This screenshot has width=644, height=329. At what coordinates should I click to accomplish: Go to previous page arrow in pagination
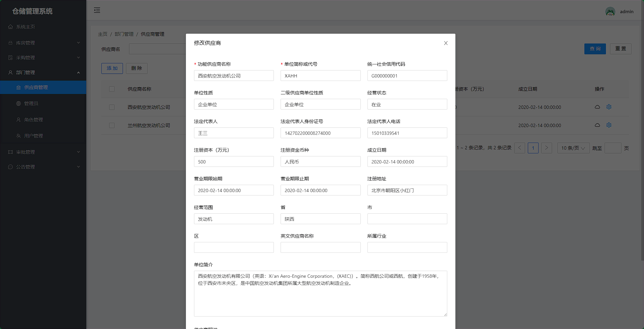(519, 148)
